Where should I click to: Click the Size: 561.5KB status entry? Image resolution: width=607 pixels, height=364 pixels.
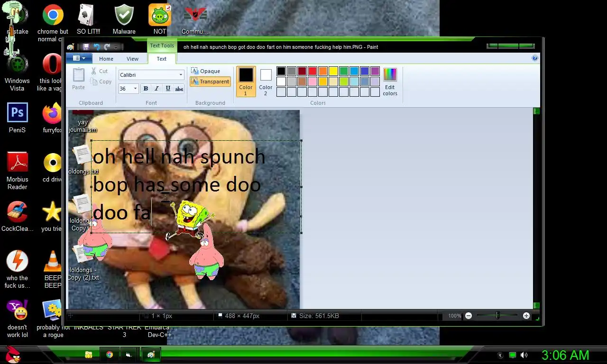[315, 316]
